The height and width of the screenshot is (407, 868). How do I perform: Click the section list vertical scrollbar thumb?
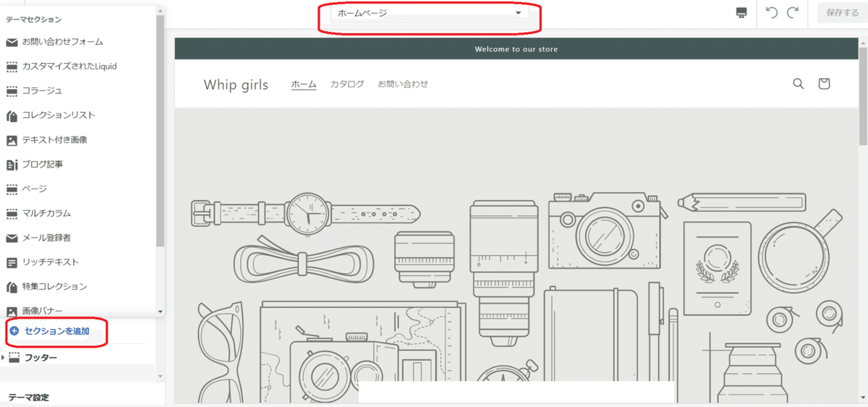pyautogui.click(x=160, y=130)
